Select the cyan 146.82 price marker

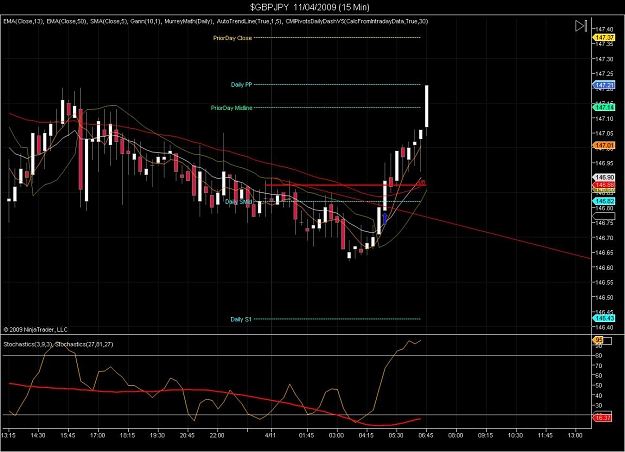(x=604, y=201)
